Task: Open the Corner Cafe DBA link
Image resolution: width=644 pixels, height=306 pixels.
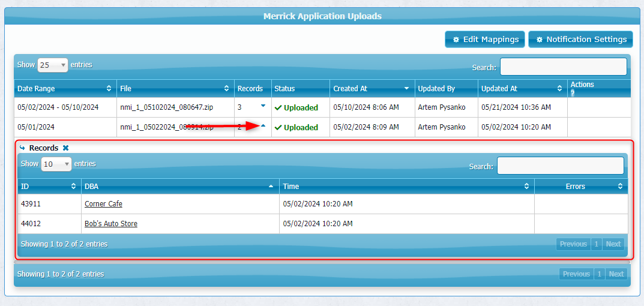Action: [x=103, y=204]
